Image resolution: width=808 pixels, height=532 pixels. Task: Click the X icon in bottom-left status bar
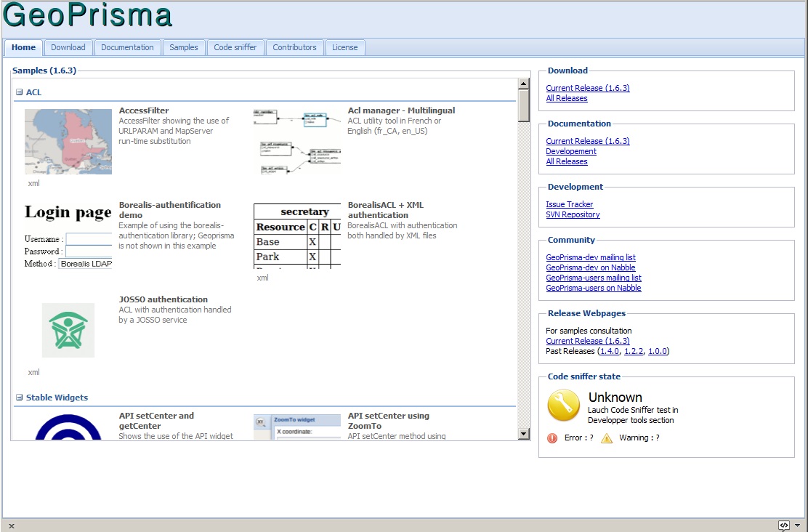[11, 525]
